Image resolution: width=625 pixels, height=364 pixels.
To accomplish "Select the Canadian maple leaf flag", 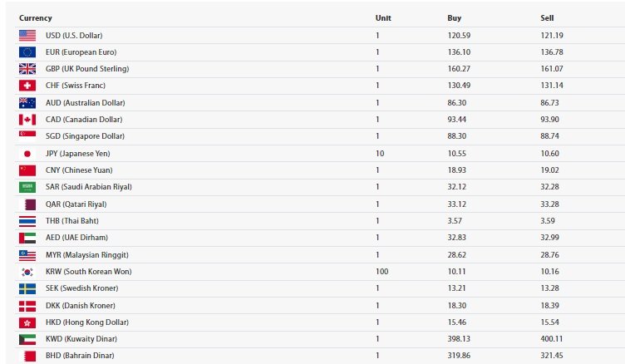I will (27, 120).
